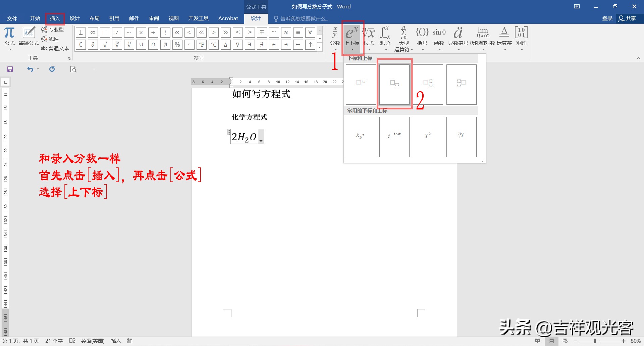Toggle 专业型 (Professional) equation format
This screenshot has height=346, width=644.
pyautogui.click(x=53, y=29)
